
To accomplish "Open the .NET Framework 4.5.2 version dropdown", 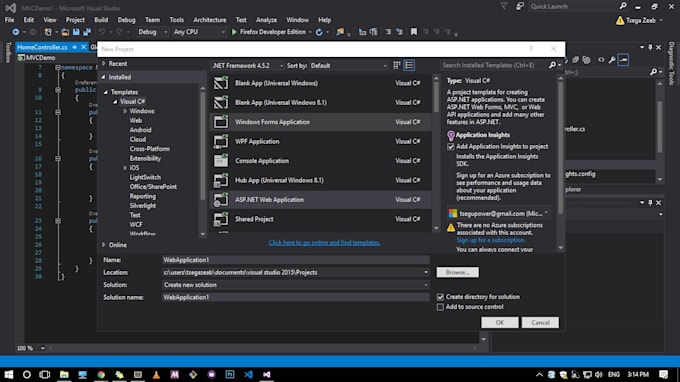I will (248, 65).
